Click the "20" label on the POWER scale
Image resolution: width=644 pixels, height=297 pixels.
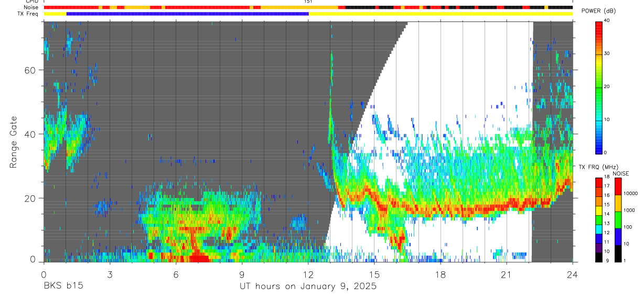(x=607, y=86)
